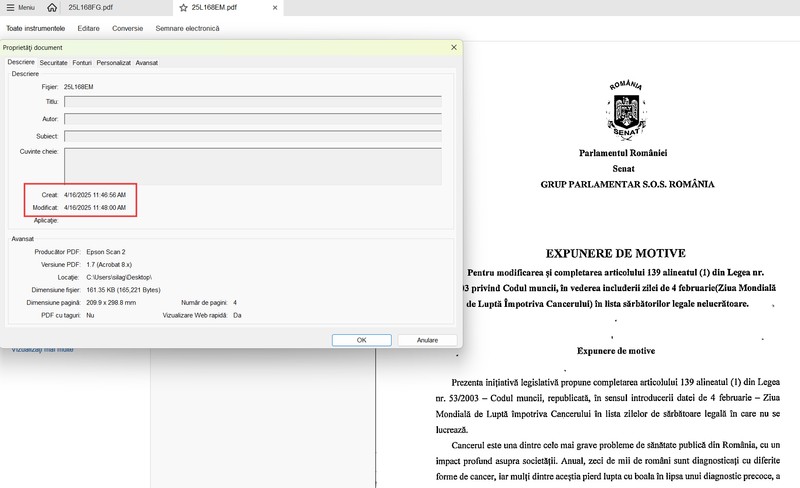Select the Epson Scan 2 producer value

click(106, 252)
